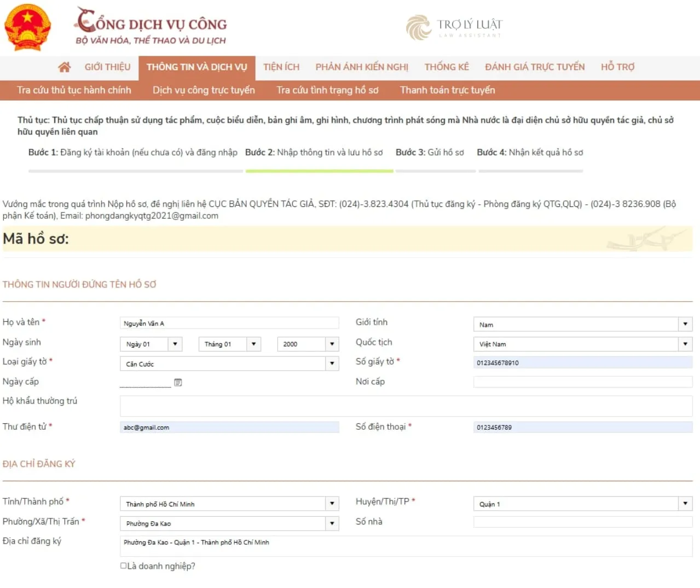Click Thanh toán trực tuyến link
700x588 pixels.
pos(447,90)
